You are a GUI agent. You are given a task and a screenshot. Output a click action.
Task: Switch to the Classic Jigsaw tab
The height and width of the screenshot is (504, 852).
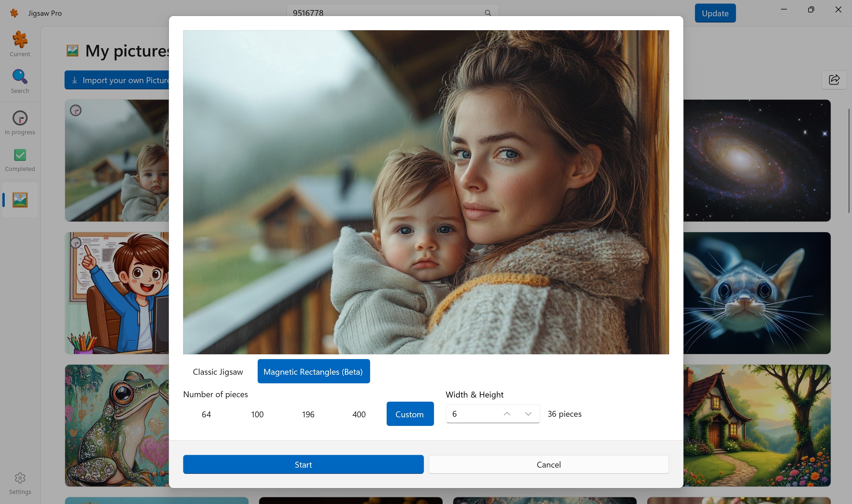pos(218,371)
